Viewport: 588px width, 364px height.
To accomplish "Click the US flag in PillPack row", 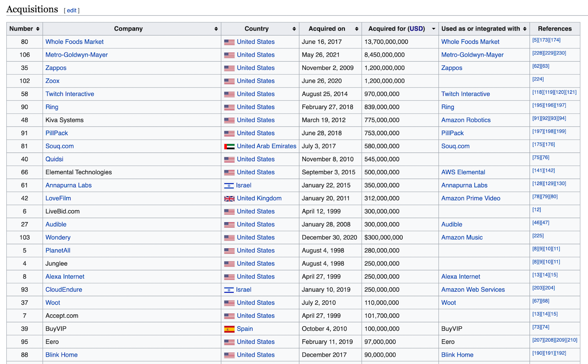I will click(x=229, y=134).
